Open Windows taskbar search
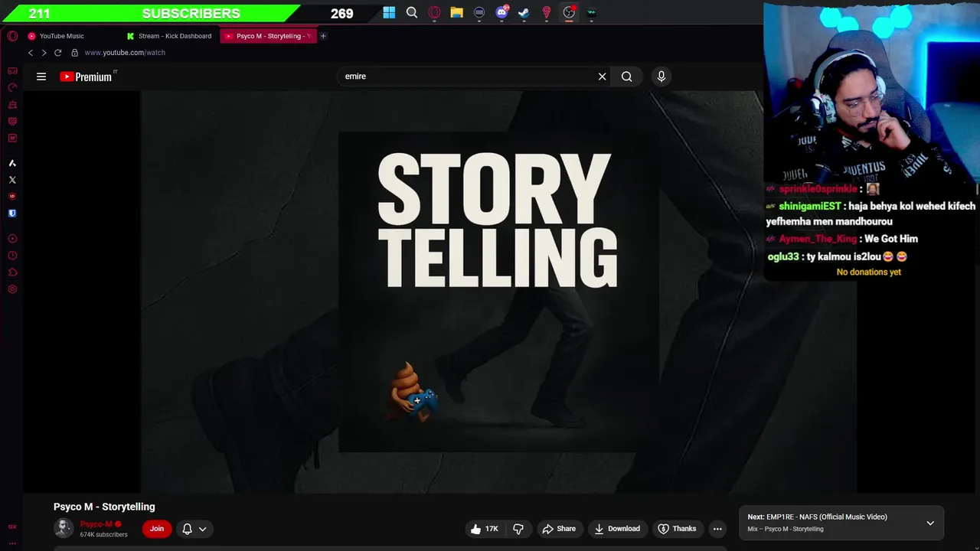Image resolution: width=980 pixels, height=551 pixels. 412,12
